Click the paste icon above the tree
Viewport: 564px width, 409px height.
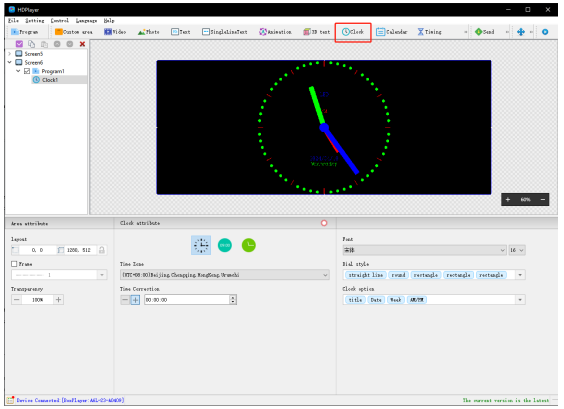tap(44, 44)
